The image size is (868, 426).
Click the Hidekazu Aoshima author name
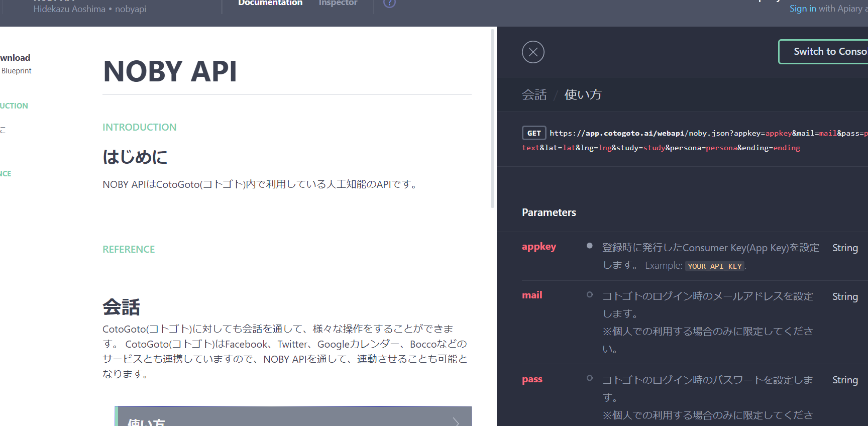pyautogui.click(x=69, y=9)
